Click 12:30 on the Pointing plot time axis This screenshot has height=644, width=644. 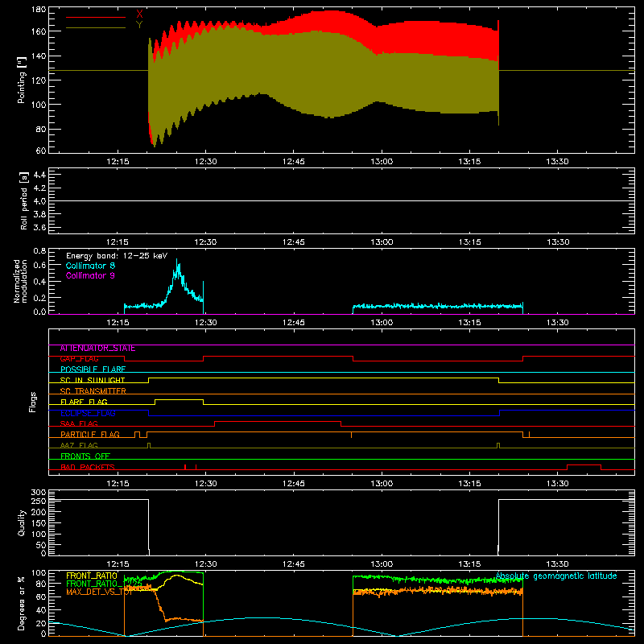[206, 162]
